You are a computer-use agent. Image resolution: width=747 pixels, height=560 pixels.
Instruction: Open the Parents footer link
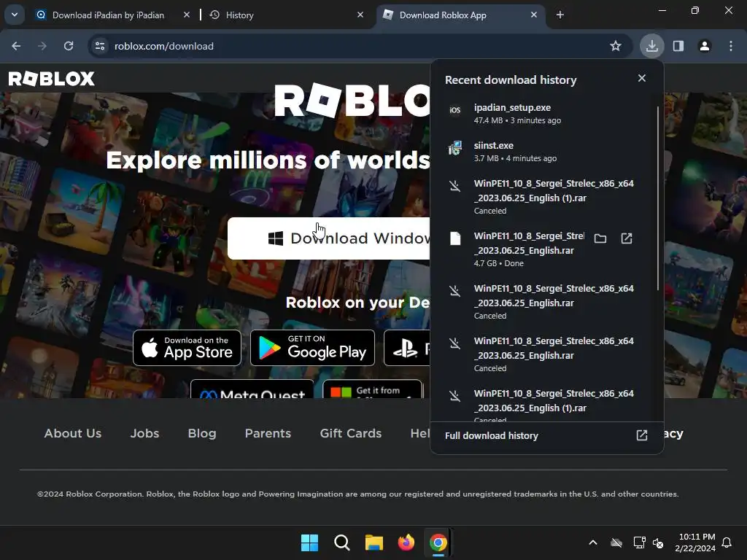tap(268, 433)
